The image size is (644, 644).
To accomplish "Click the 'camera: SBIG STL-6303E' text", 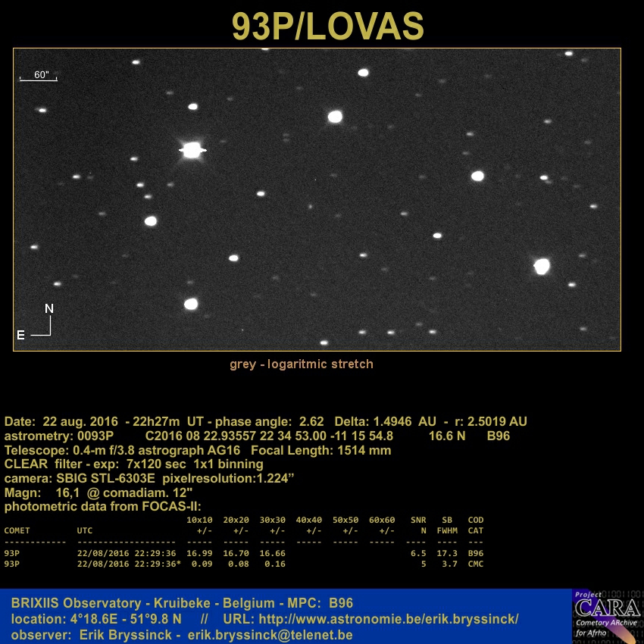I will point(80,479).
